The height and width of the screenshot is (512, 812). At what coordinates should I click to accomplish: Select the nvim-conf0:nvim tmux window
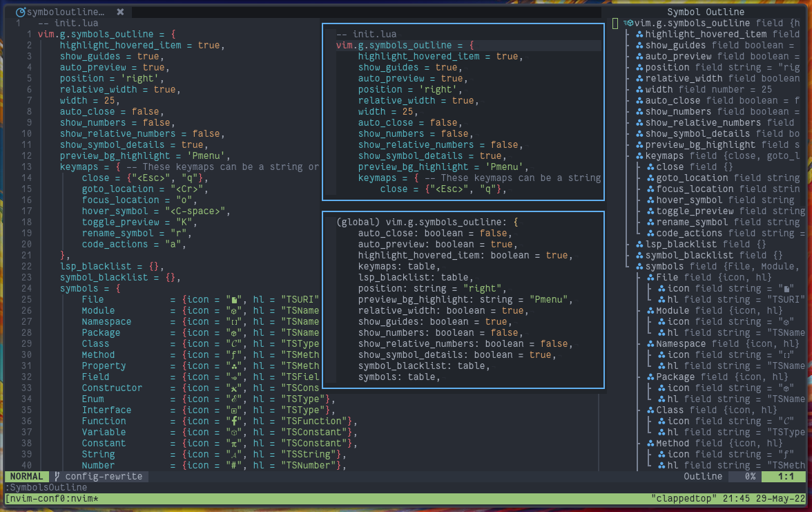[x=52, y=499]
